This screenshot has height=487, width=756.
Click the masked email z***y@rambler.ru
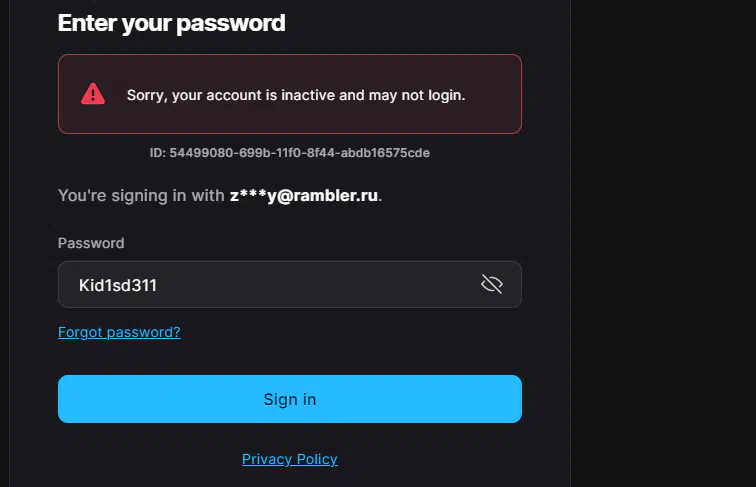pyautogui.click(x=304, y=195)
